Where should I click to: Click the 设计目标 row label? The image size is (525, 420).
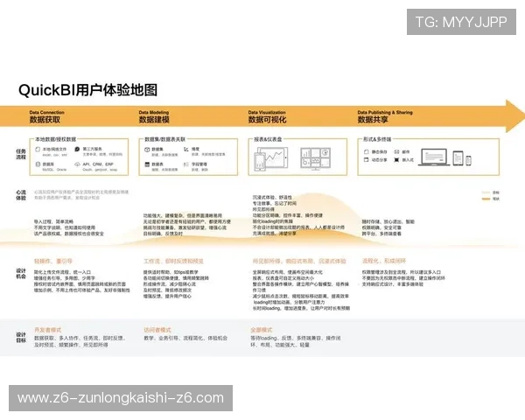click(21, 337)
